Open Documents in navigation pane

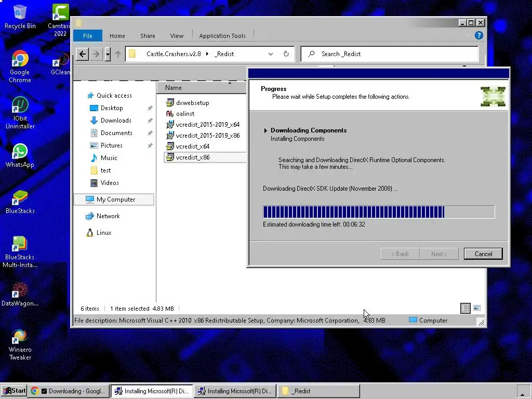click(111, 133)
